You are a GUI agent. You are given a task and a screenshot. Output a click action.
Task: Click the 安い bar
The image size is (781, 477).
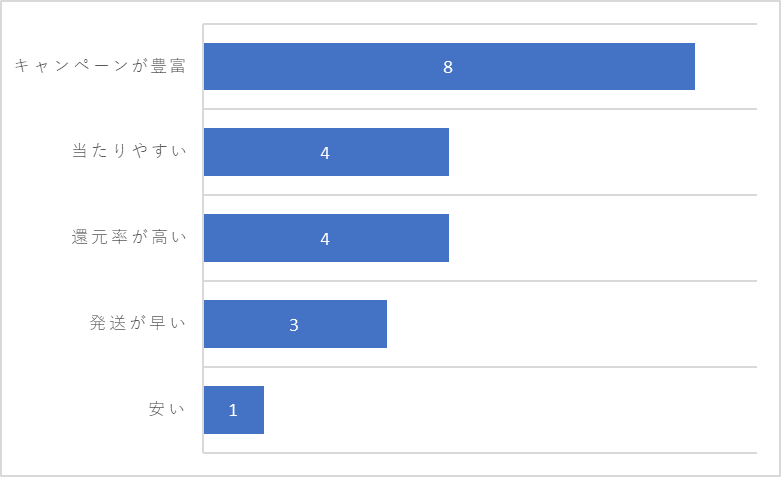(234, 410)
